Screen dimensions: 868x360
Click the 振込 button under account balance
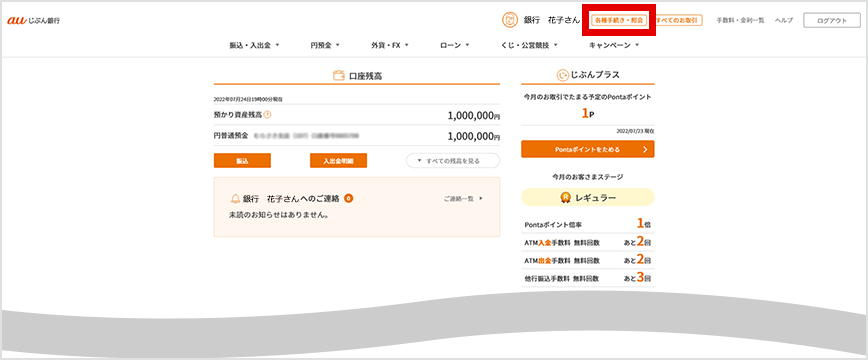[x=242, y=161]
